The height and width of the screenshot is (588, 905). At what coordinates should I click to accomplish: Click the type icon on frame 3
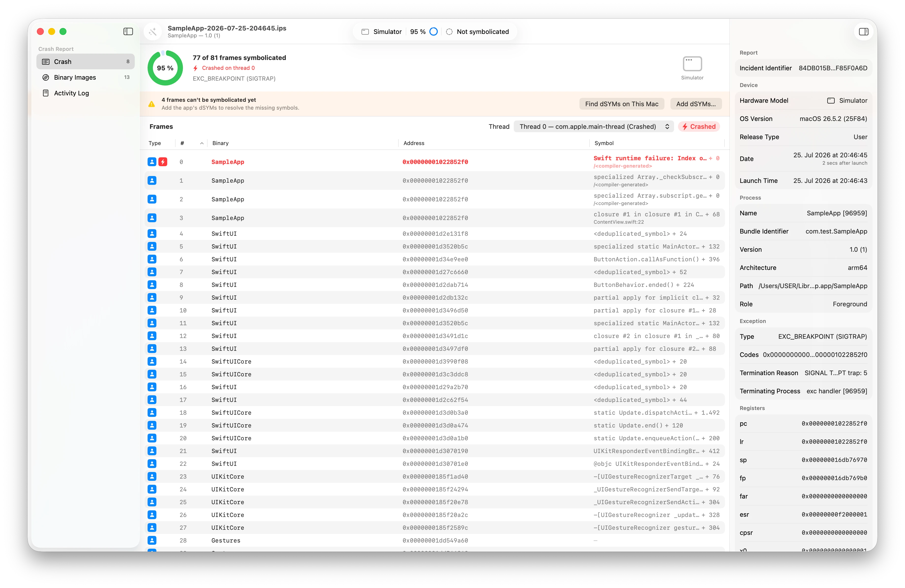(152, 218)
